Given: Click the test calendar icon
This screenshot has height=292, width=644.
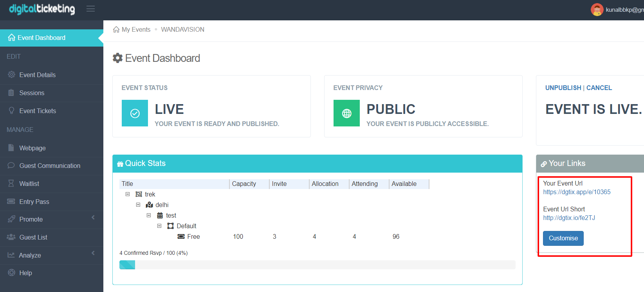Looking at the screenshot, I should 160,215.
